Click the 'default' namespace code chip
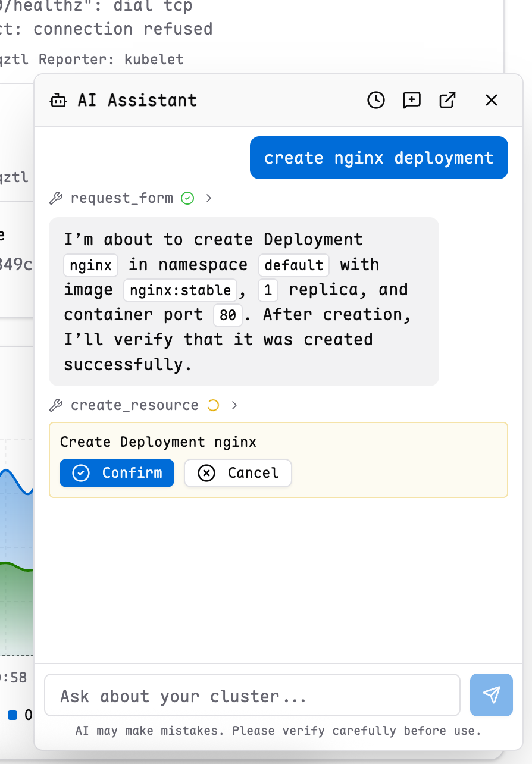This screenshot has width=532, height=764. pyautogui.click(x=293, y=265)
